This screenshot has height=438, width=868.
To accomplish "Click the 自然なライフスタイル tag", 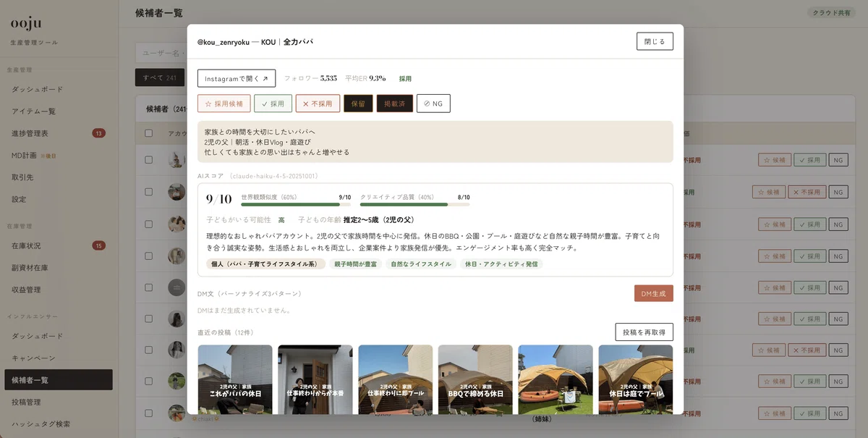I will [x=421, y=264].
